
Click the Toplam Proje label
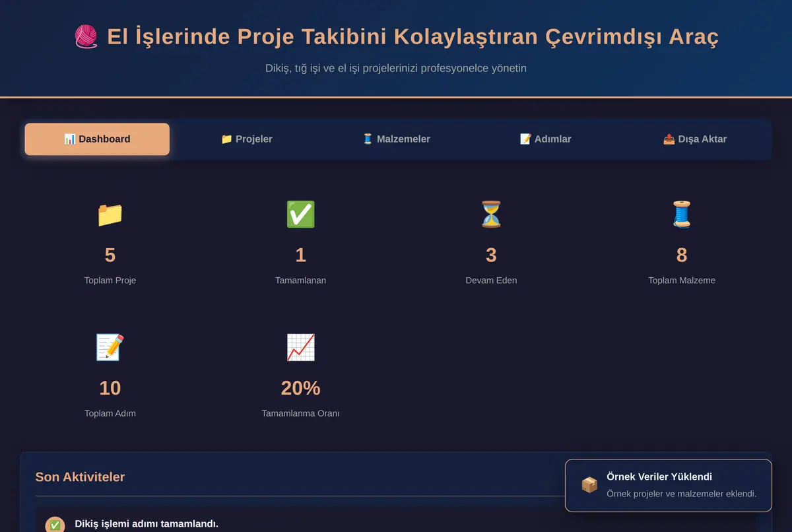point(110,281)
